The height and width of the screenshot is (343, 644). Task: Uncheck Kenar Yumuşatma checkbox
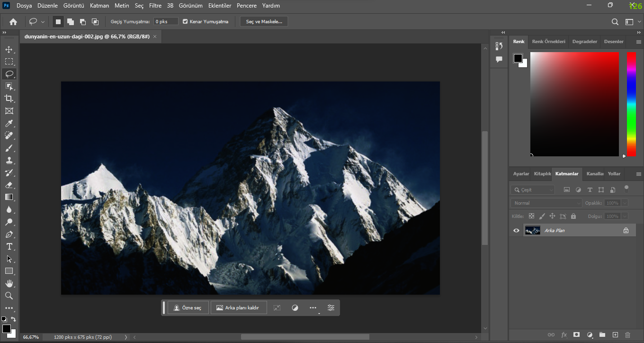[x=185, y=22]
